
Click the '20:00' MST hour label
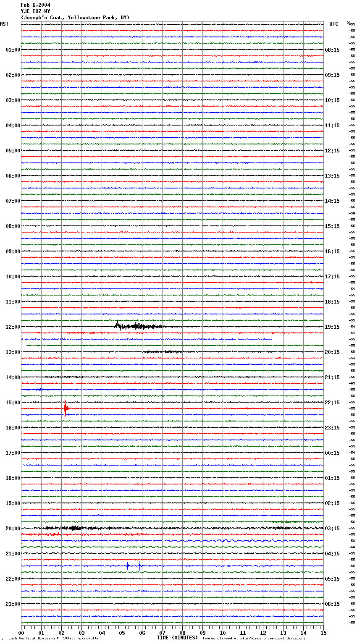click(x=13, y=529)
